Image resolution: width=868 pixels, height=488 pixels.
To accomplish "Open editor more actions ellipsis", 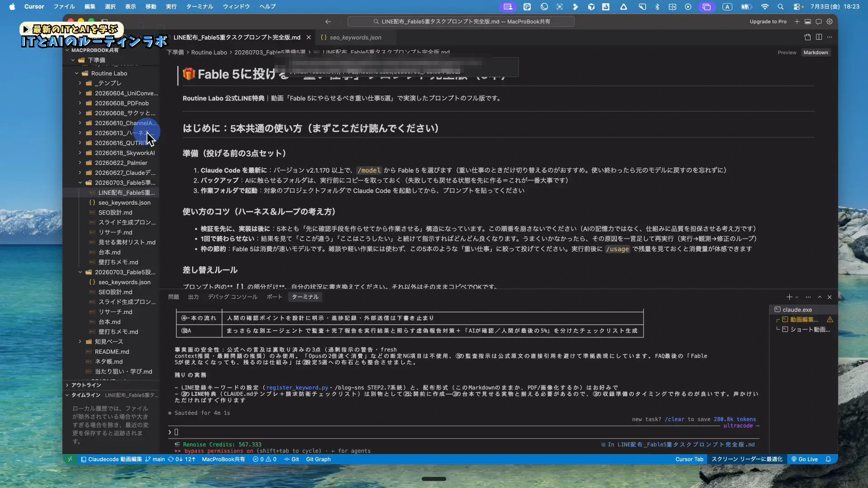I will tap(830, 37).
